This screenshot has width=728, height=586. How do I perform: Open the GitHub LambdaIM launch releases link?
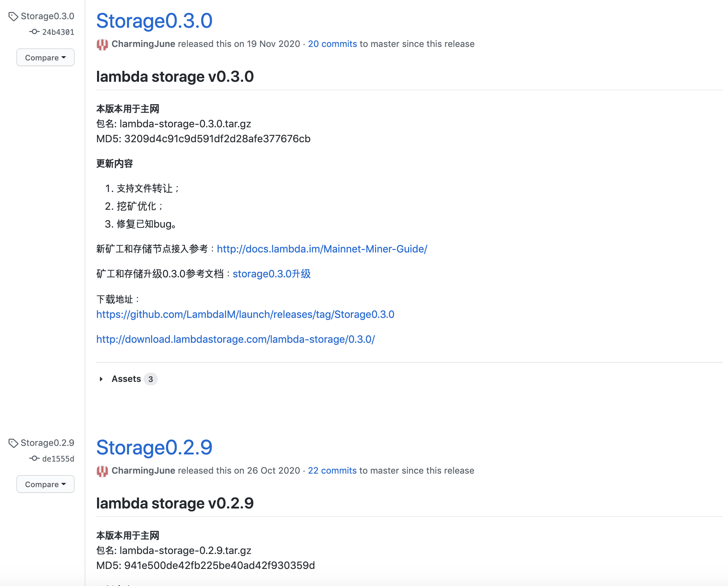click(245, 314)
